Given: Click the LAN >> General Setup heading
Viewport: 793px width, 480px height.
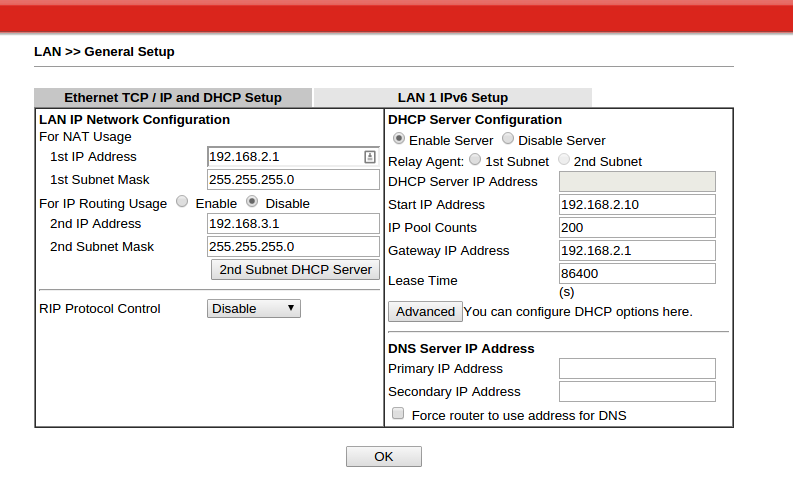Looking at the screenshot, I should (x=104, y=52).
